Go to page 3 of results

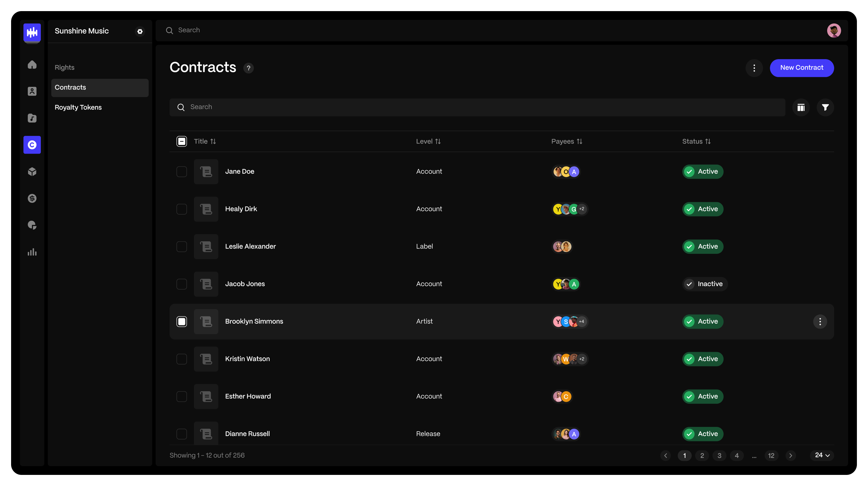(720, 455)
